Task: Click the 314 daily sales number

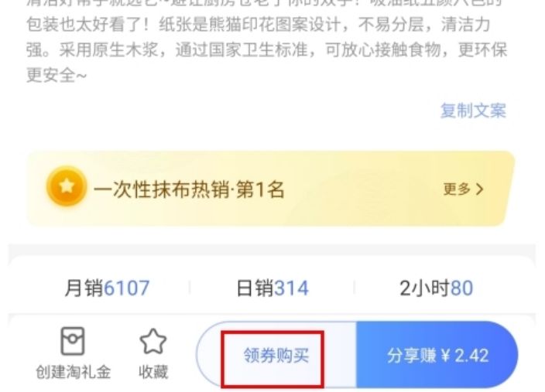Action: [291, 288]
